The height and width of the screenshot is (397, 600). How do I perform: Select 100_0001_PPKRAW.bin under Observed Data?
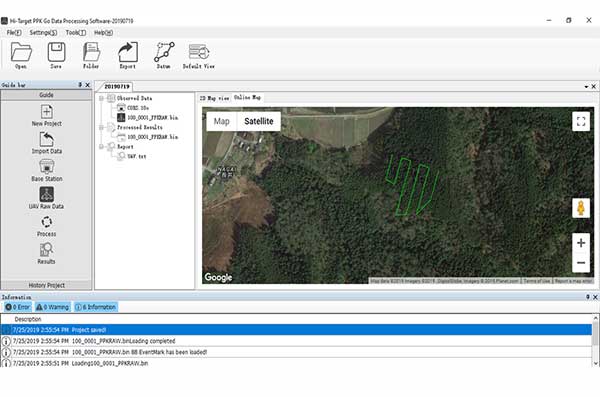[148, 118]
